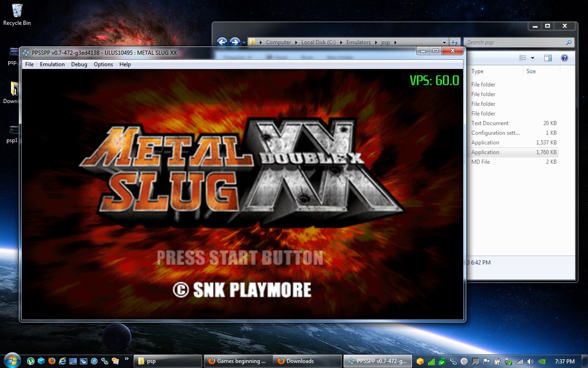
Task: Open the Debug menu
Action: [x=79, y=64]
